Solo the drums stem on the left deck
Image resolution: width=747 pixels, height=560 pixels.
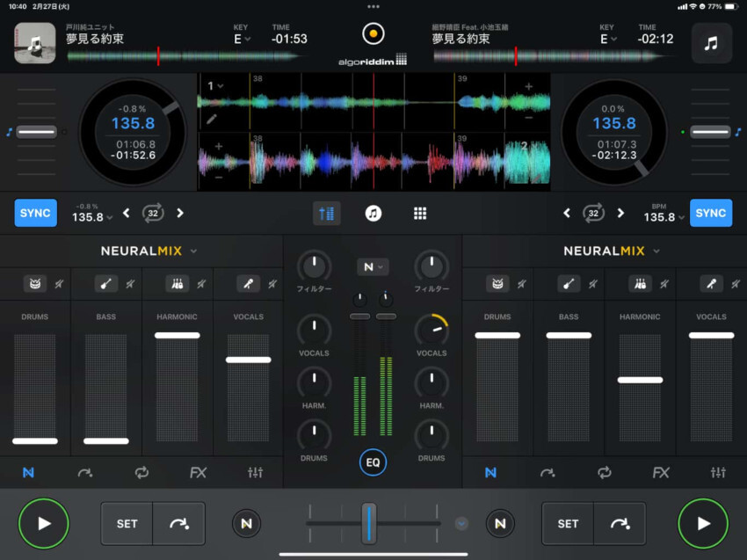tap(35, 284)
